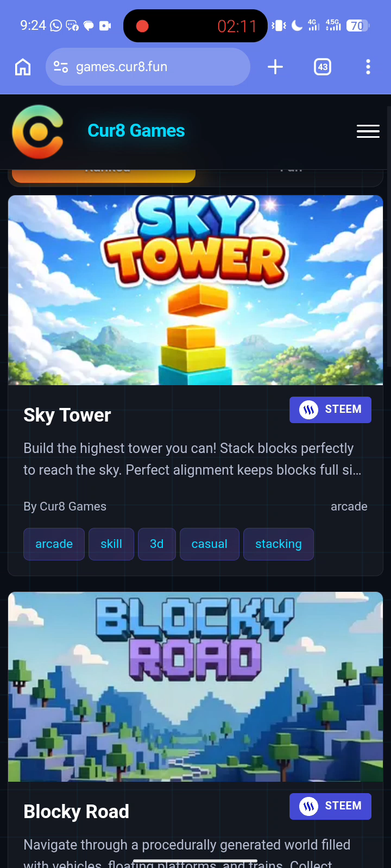The height and width of the screenshot is (868, 391).
Task: Open the Blocky Road game thumbnail
Action: pos(195,687)
